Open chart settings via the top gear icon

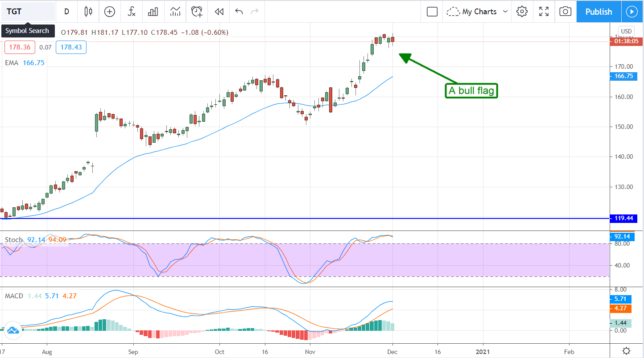click(522, 12)
